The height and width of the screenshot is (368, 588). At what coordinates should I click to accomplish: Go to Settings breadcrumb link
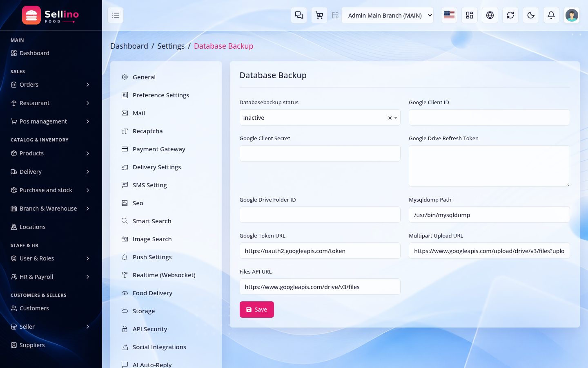[x=171, y=46]
